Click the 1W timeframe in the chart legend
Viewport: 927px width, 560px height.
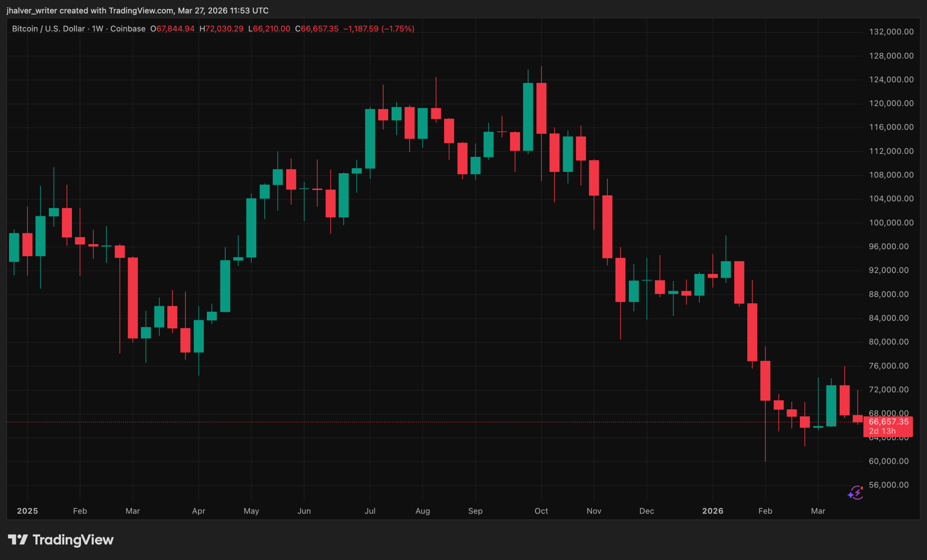click(x=97, y=28)
